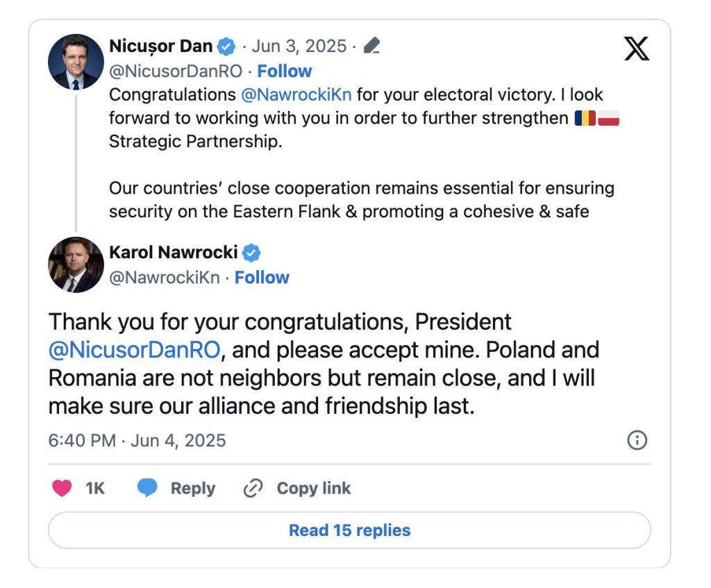
Task: Open the 6:40 PM · Jun 4, 2025 timestamp
Action: [137, 441]
